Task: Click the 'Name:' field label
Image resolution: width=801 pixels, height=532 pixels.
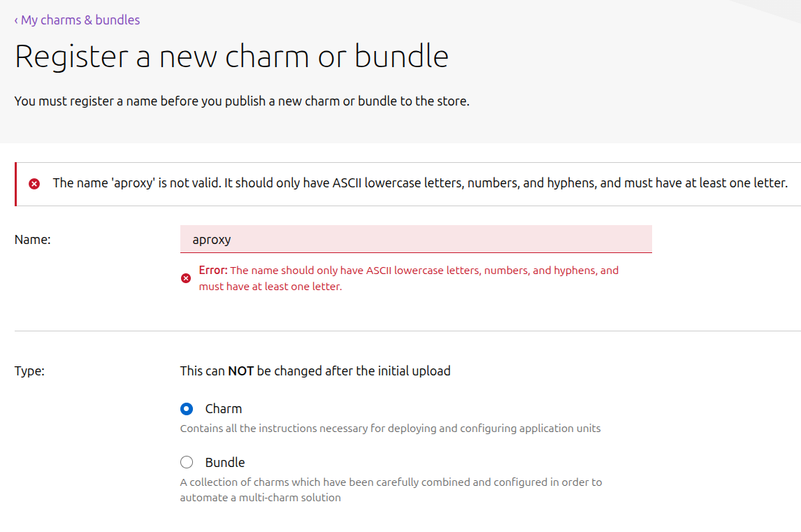Action: tap(33, 239)
